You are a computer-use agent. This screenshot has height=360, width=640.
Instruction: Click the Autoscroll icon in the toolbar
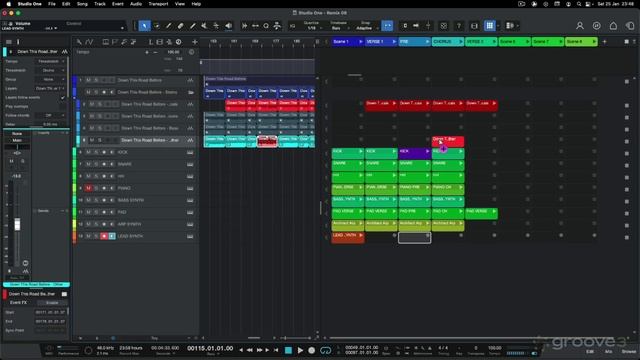(x=244, y=26)
